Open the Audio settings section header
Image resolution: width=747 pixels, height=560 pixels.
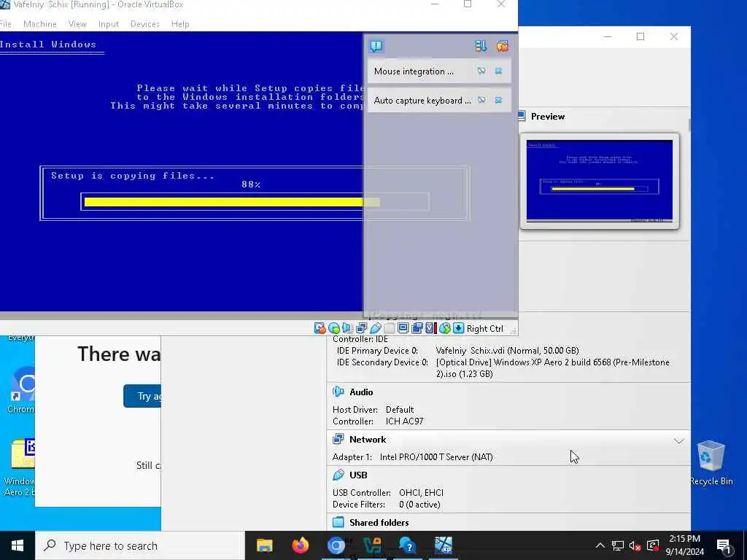point(361,392)
